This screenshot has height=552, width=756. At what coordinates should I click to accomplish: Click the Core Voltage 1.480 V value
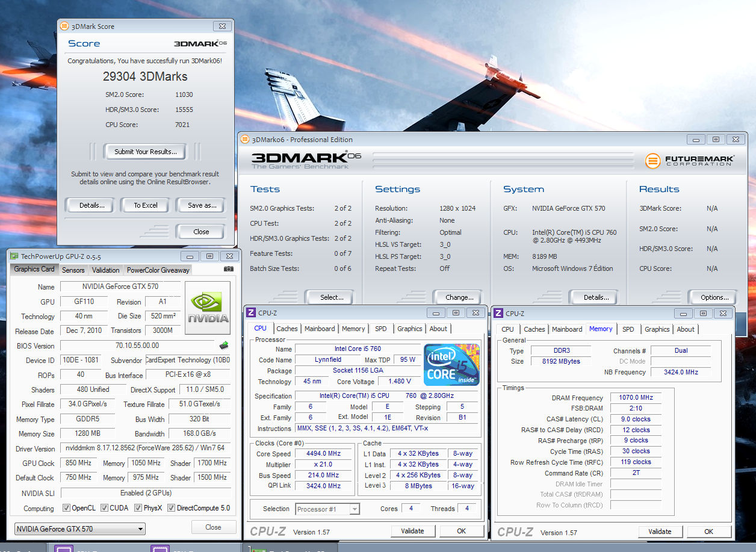(400, 382)
